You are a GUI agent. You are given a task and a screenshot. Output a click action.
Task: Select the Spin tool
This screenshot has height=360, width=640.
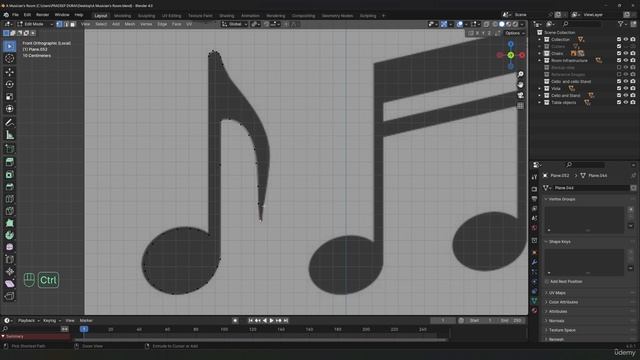click(9, 235)
